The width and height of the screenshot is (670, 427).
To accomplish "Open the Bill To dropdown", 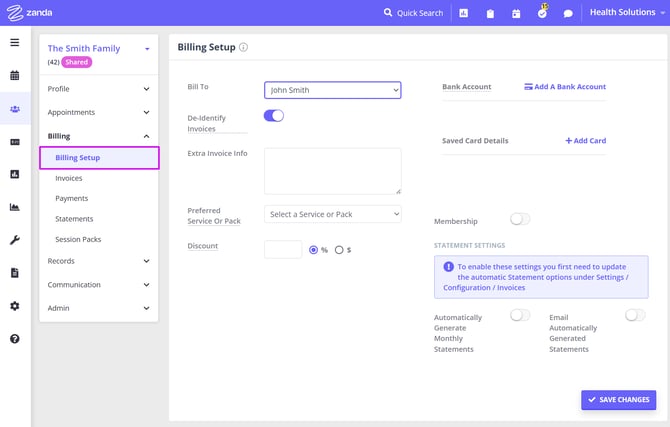I will click(x=332, y=90).
